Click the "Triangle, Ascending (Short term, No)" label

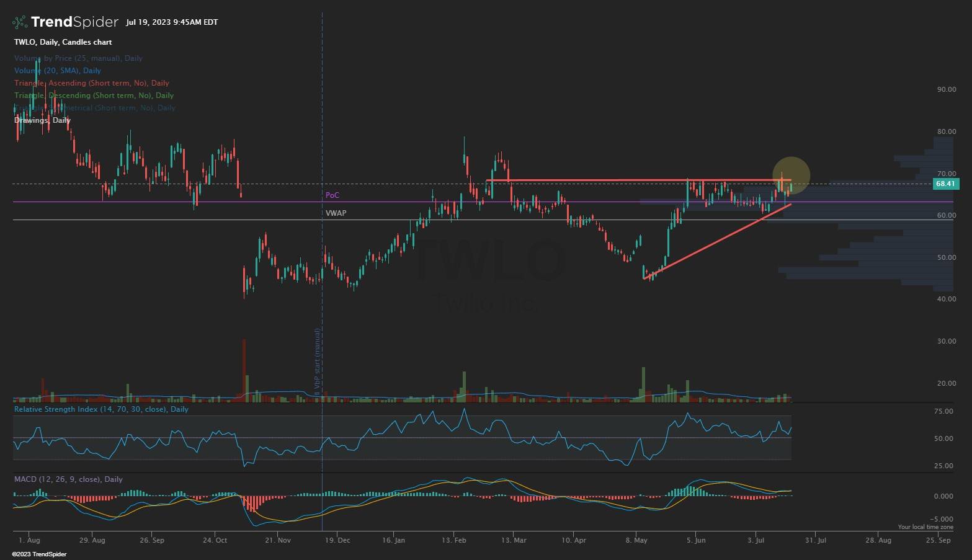91,82
